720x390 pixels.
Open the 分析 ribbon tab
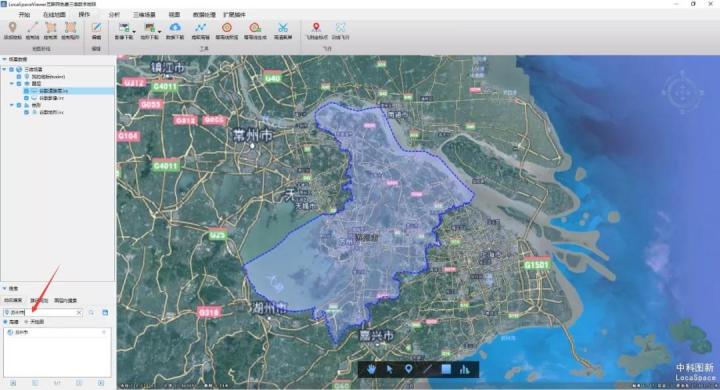(114, 15)
